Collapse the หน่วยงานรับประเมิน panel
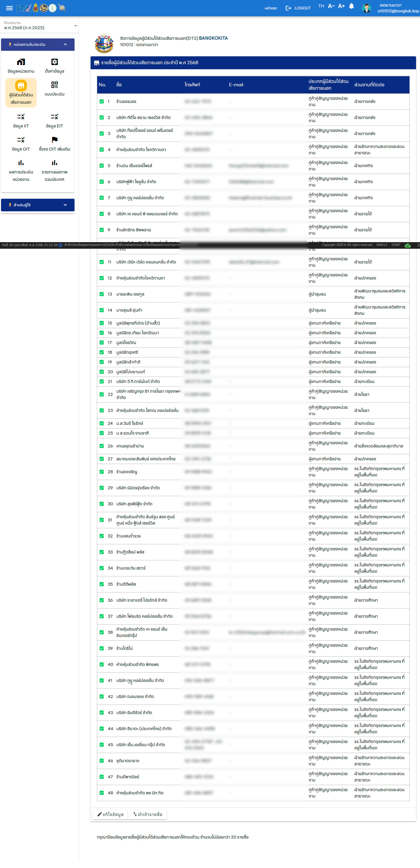Viewport: 420px width, 868px height. [x=65, y=44]
